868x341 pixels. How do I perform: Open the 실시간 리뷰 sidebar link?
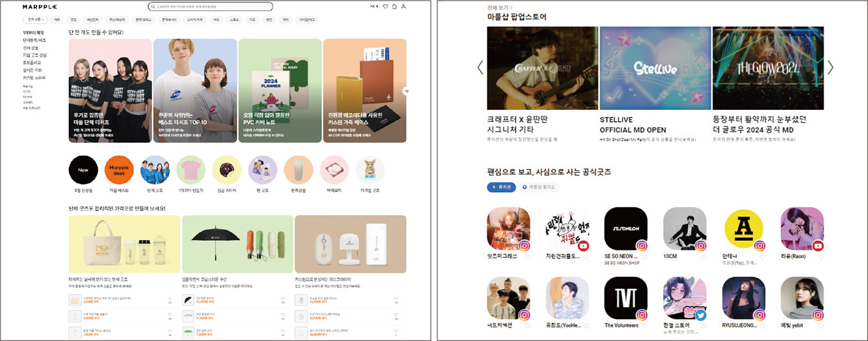point(32,69)
